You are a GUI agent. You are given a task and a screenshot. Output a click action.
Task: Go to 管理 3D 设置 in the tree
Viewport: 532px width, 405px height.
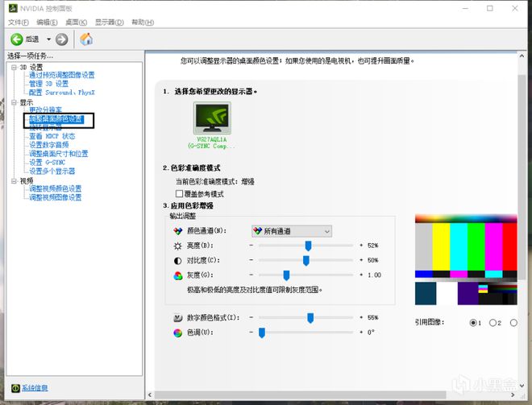pos(48,84)
